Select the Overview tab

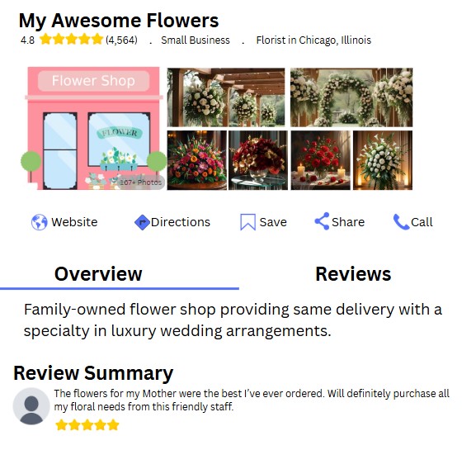pos(98,274)
